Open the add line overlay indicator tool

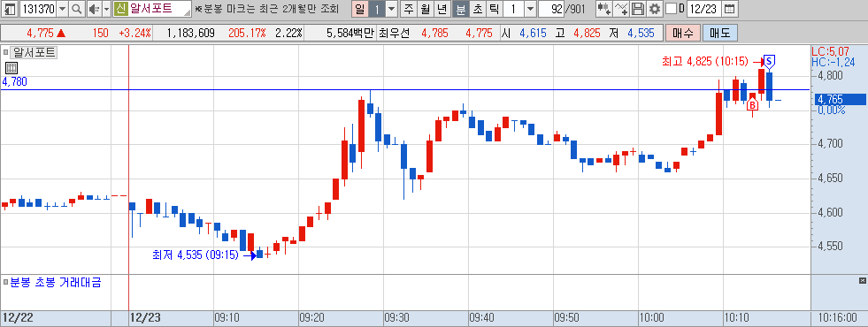click(622, 9)
